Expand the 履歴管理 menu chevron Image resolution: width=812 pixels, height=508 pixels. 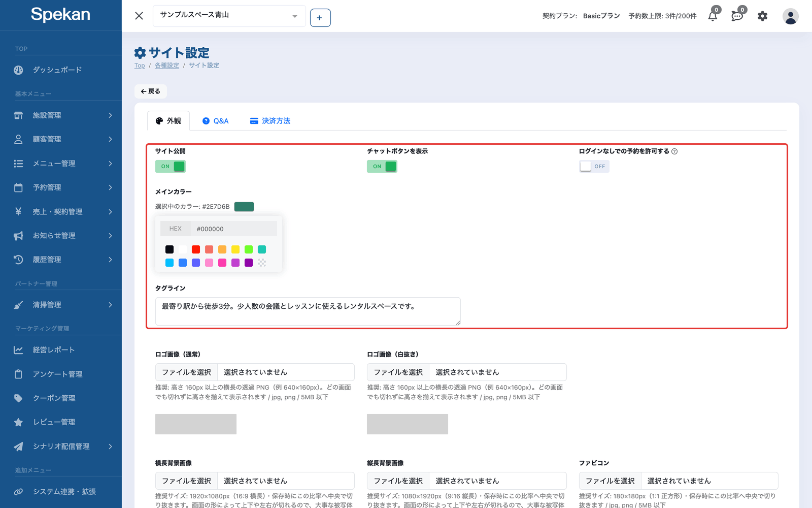110,260
